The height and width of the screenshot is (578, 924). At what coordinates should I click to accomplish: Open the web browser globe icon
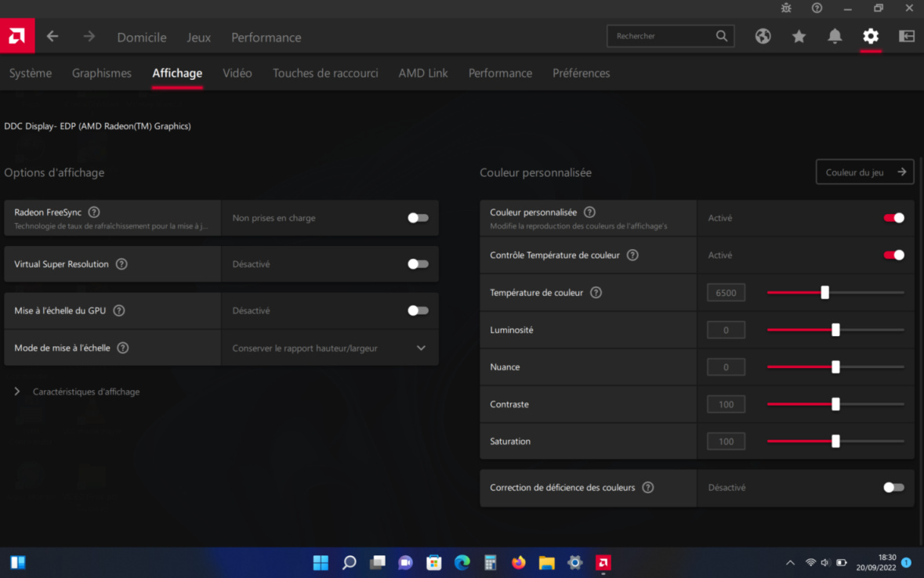point(763,36)
